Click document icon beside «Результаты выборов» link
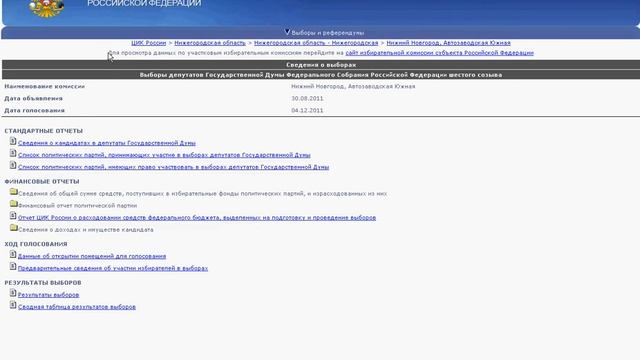The height and width of the screenshot is (360, 640). [13, 293]
